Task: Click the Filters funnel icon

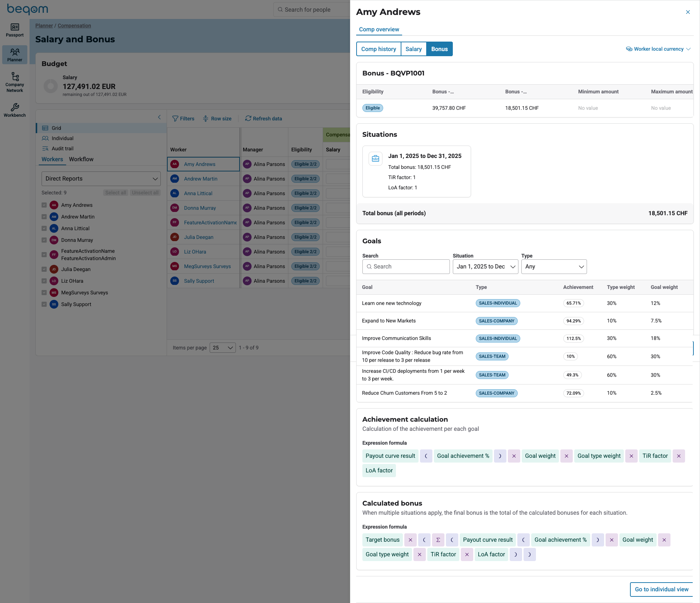Action: point(175,119)
